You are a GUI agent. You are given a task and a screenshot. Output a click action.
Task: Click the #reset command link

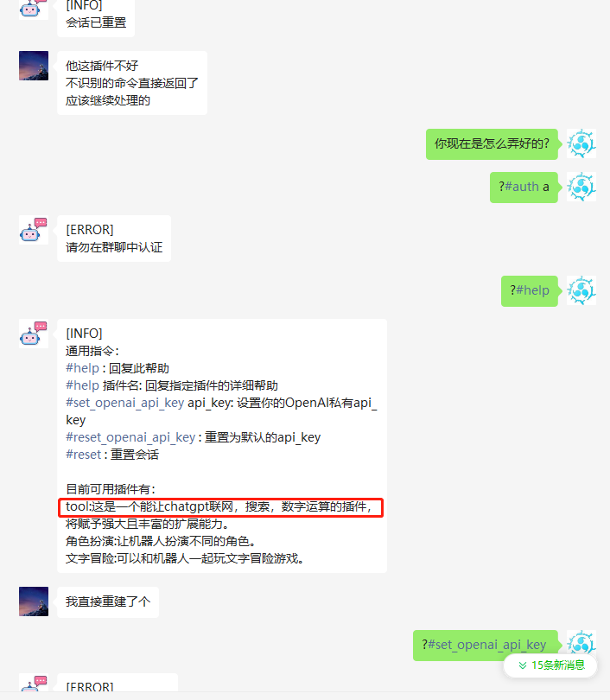point(84,455)
